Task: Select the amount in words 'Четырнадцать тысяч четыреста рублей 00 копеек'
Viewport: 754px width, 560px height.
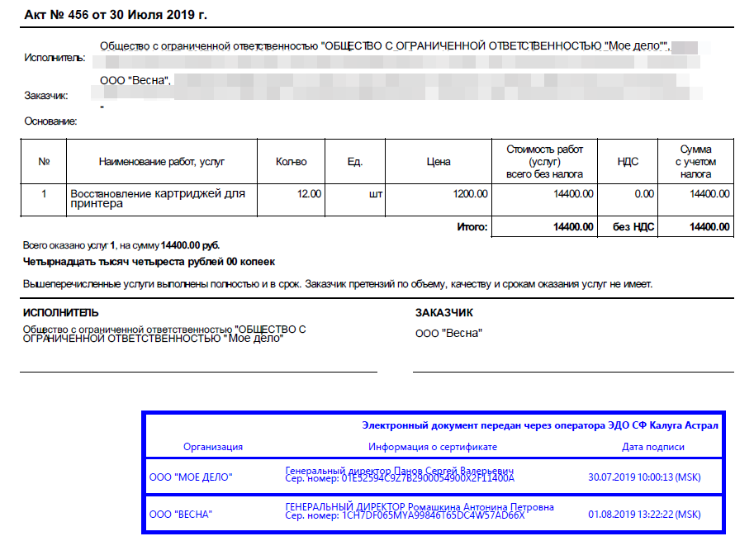Action: pyautogui.click(x=149, y=262)
